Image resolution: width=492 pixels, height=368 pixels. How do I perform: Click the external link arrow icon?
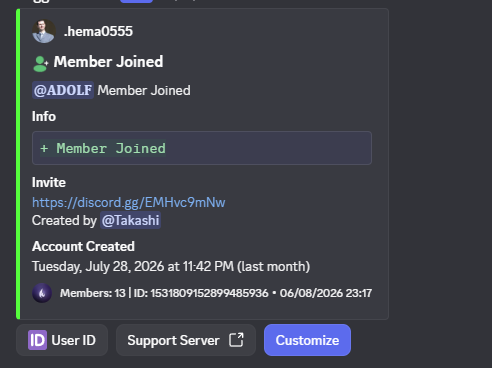coord(236,340)
